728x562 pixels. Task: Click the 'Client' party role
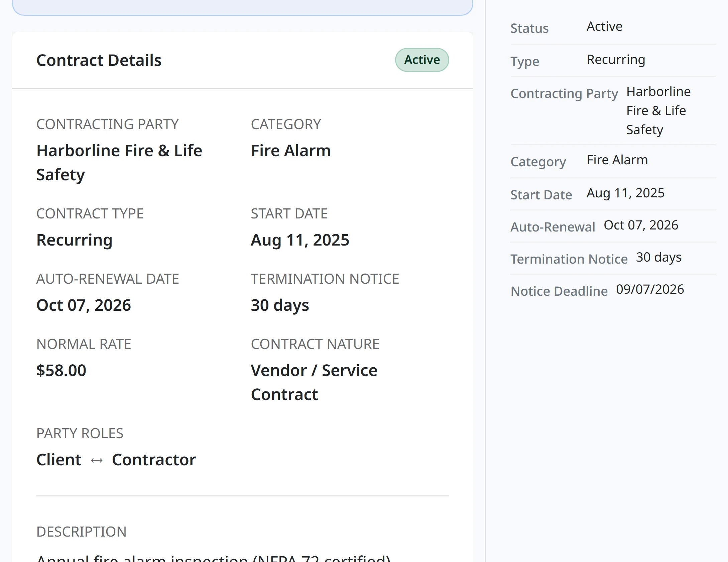point(59,460)
